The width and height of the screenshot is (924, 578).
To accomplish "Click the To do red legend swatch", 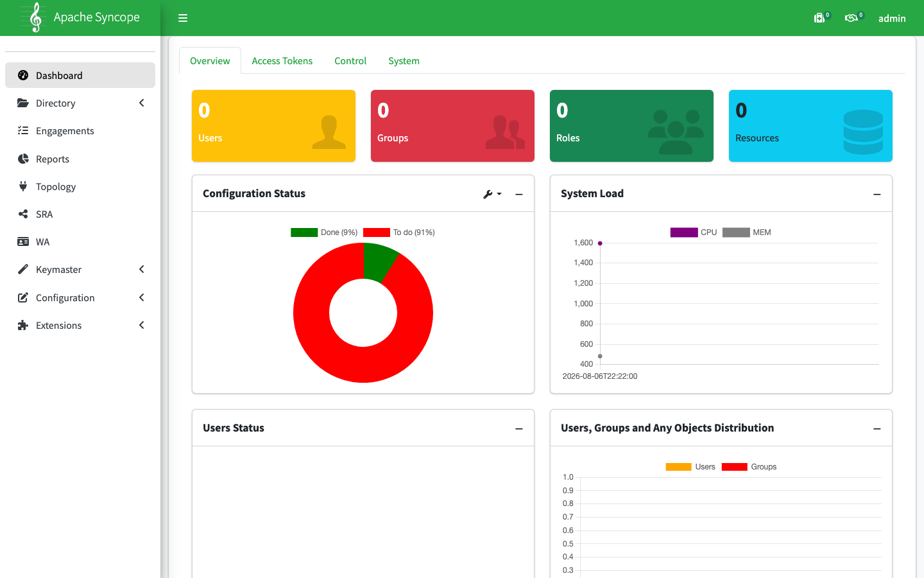I will click(377, 232).
